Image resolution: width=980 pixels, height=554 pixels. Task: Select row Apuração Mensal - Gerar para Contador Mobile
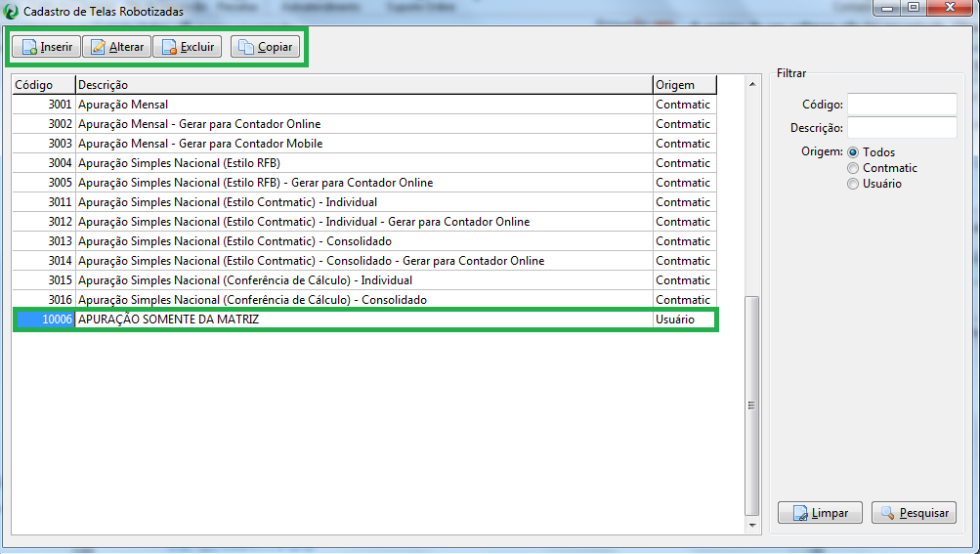pyautogui.click(x=364, y=144)
